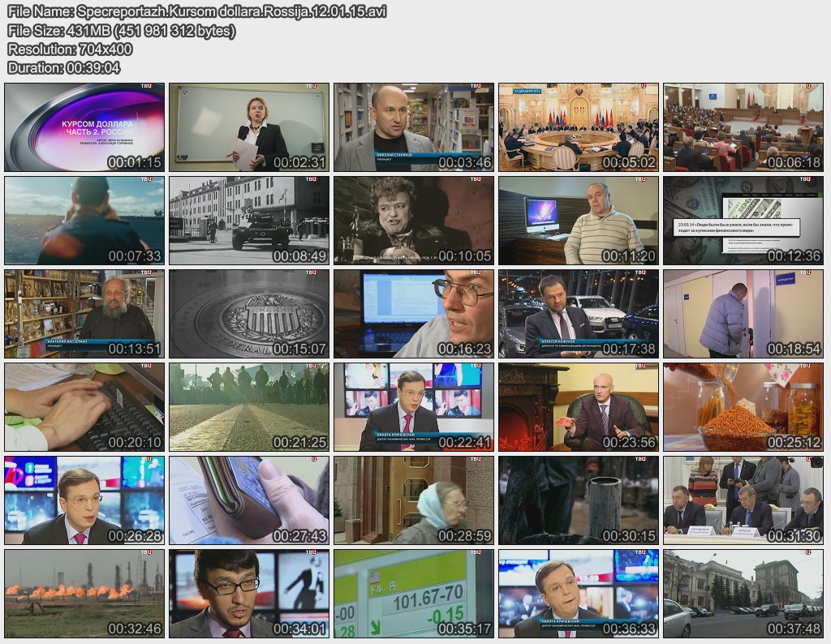Open the Federal Reserve seal thumbnail
The height and width of the screenshot is (644, 831).
249,313
